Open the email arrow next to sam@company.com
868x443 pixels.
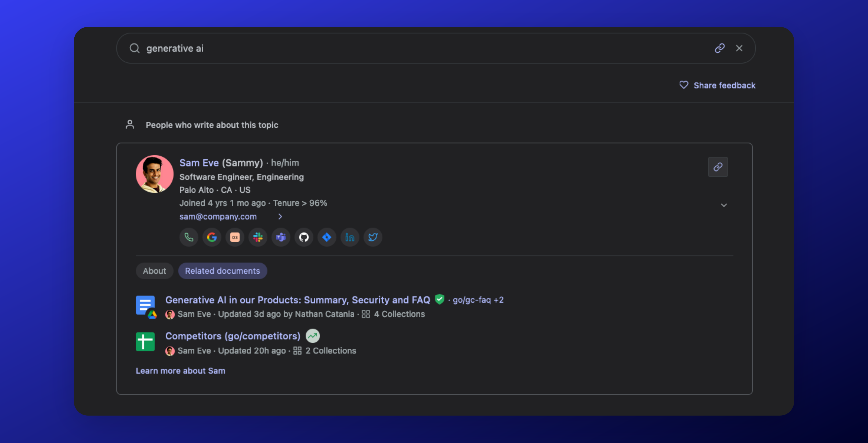(x=280, y=216)
